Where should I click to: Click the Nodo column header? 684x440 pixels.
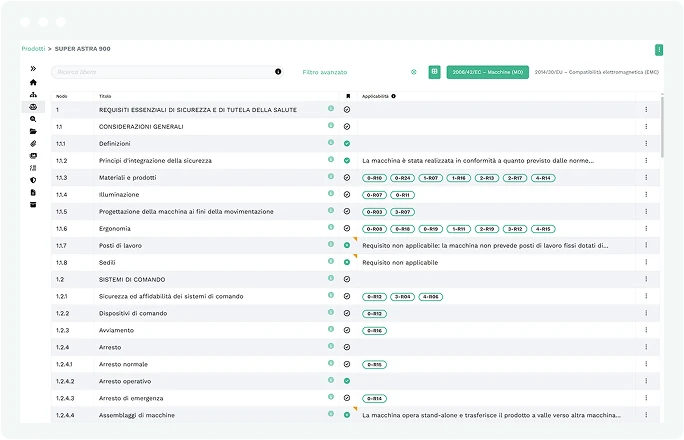pyautogui.click(x=62, y=96)
